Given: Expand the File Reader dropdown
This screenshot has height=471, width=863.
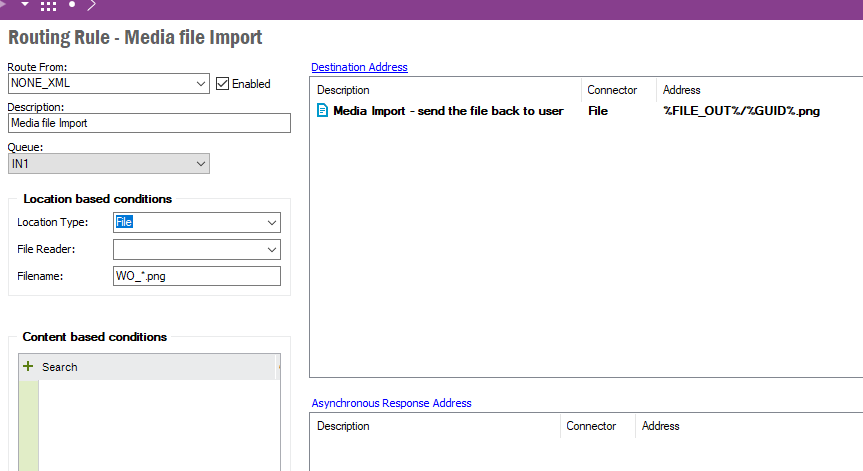Looking at the screenshot, I should 271,249.
